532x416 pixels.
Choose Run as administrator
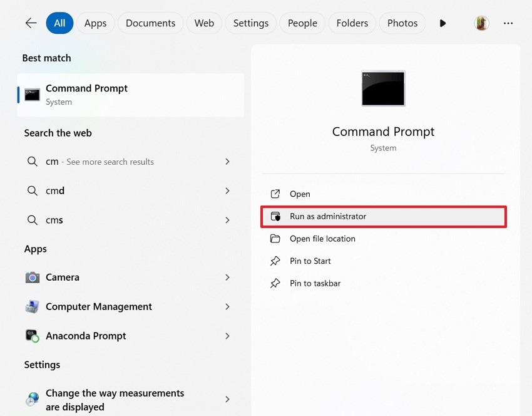(x=384, y=216)
